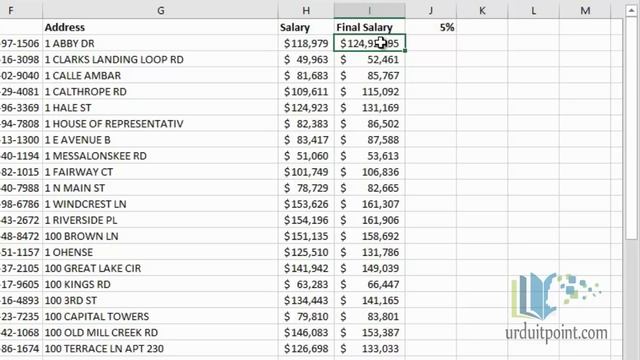The height and width of the screenshot is (360, 640).
Task: Click the Final Salary header cell
Action: point(370,27)
